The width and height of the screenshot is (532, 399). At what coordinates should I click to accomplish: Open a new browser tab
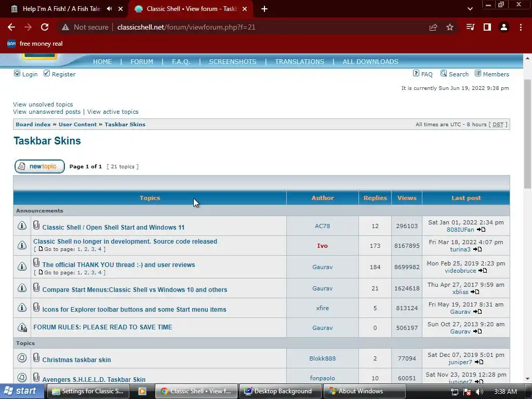264,9
